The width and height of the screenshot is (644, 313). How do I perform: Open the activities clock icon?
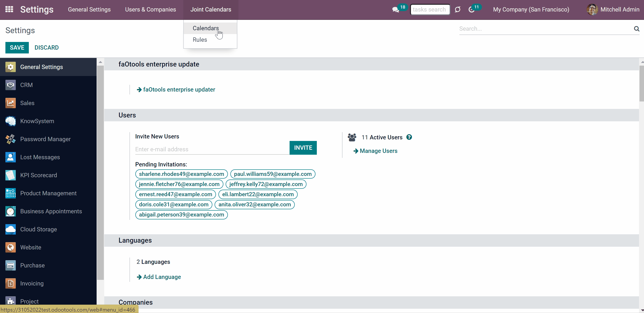tap(472, 10)
